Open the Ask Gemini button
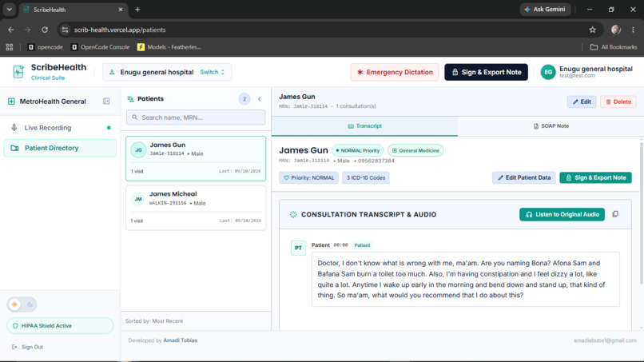 pos(546,10)
